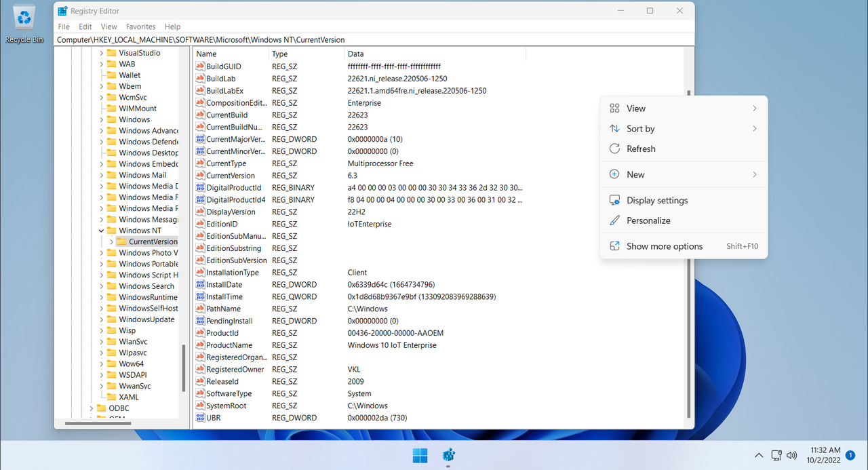This screenshot has height=470, width=868.
Task: Expand the CurrentVersion tree node
Action: point(112,241)
